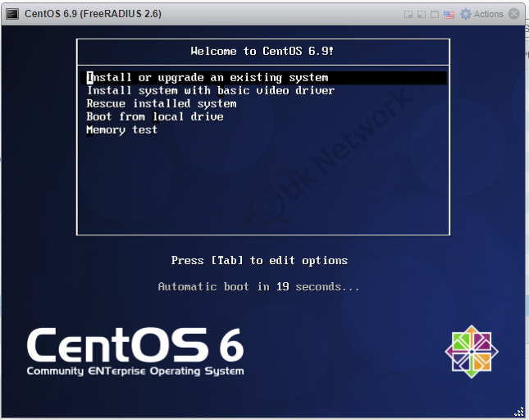Open the Actions gear menu

pyautogui.click(x=481, y=14)
